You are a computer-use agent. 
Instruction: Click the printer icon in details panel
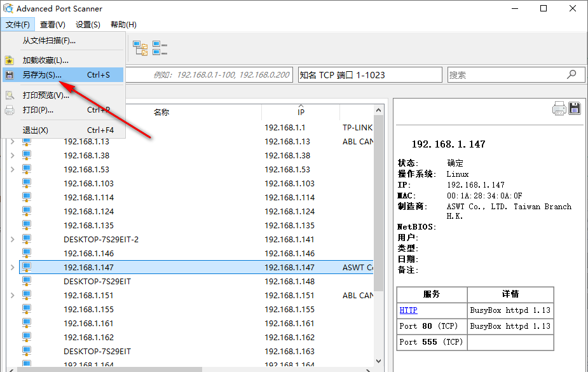[559, 108]
